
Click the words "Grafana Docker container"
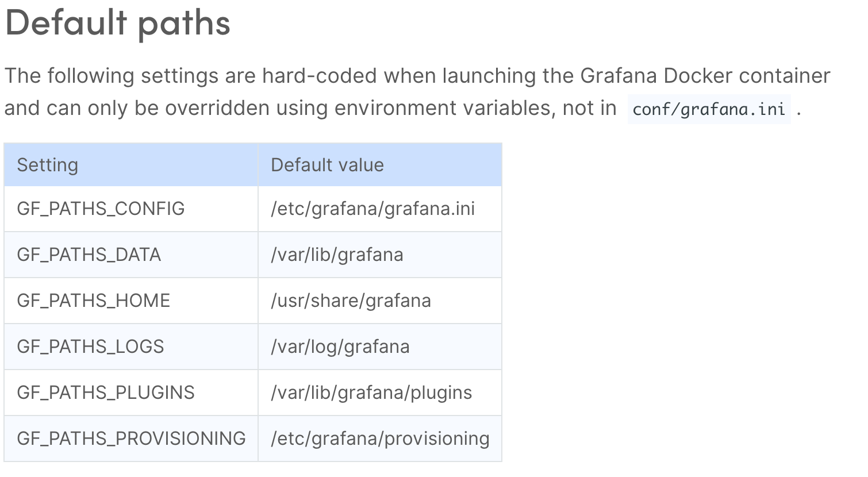tap(705, 76)
